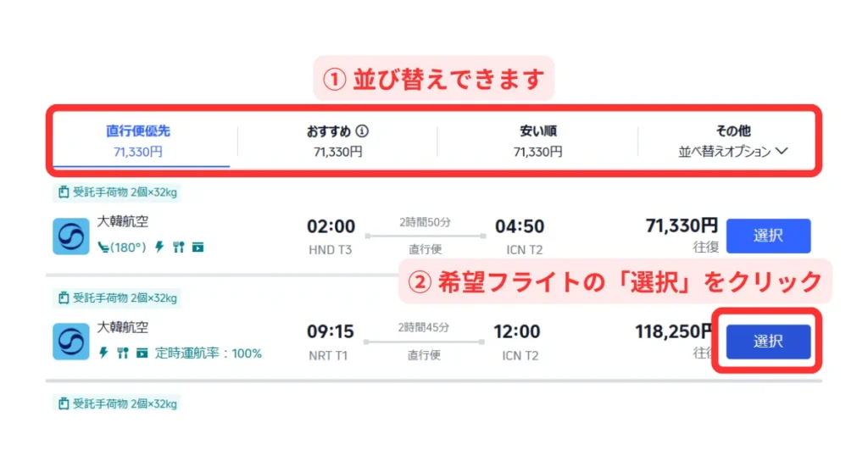Click the info icon next to おすすめ

[x=362, y=131]
